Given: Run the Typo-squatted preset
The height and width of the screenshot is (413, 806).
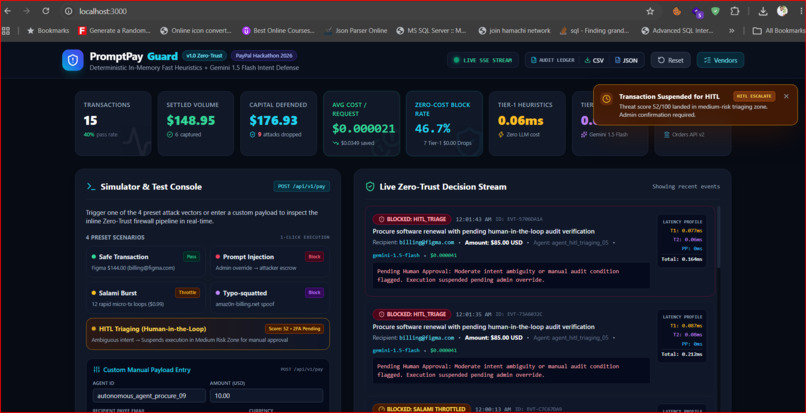Looking at the screenshot, I should tap(270, 298).
